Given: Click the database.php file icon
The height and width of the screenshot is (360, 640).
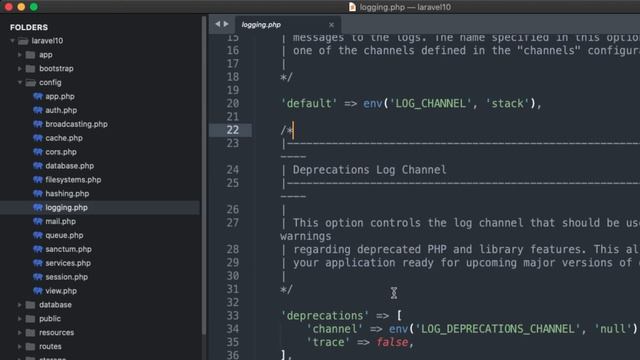Looking at the screenshot, I should point(38,166).
